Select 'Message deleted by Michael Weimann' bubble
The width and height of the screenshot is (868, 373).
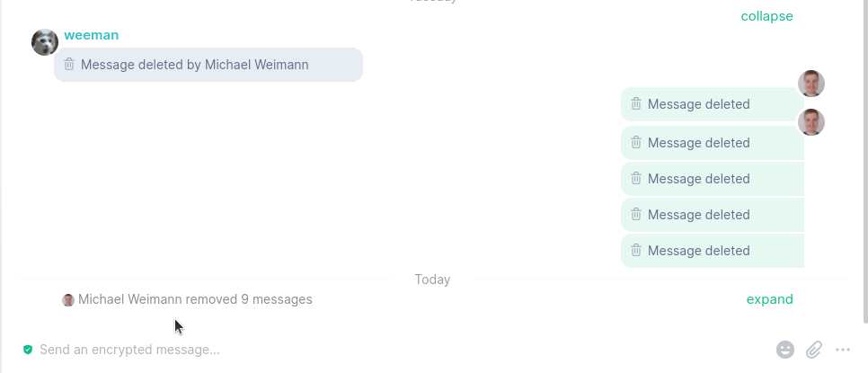click(208, 65)
